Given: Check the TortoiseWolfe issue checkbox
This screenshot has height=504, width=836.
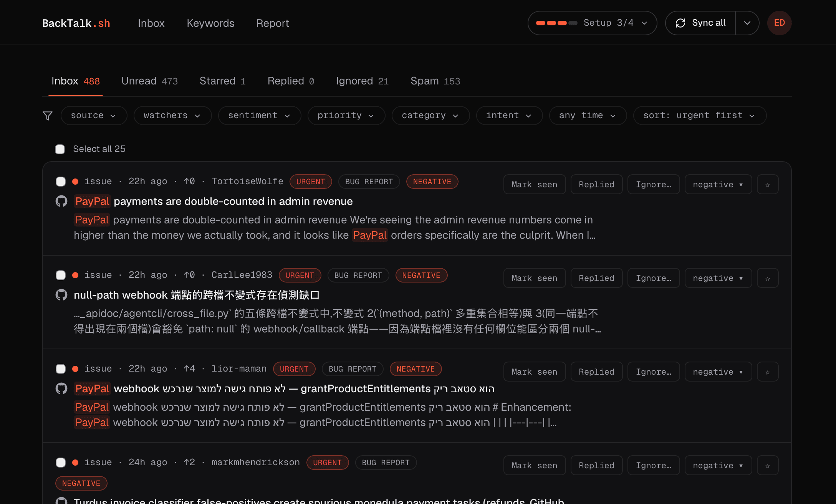Looking at the screenshot, I should pyautogui.click(x=61, y=182).
